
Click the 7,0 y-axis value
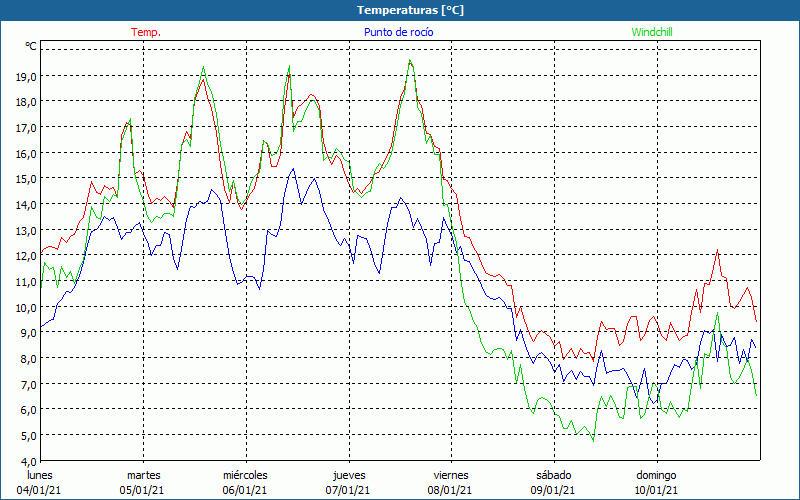click(29, 384)
